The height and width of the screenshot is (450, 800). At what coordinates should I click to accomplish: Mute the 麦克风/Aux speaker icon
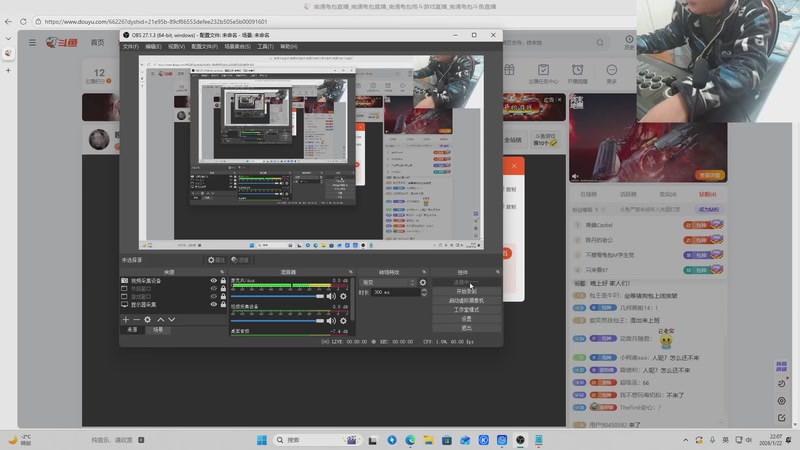tap(331, 296)
